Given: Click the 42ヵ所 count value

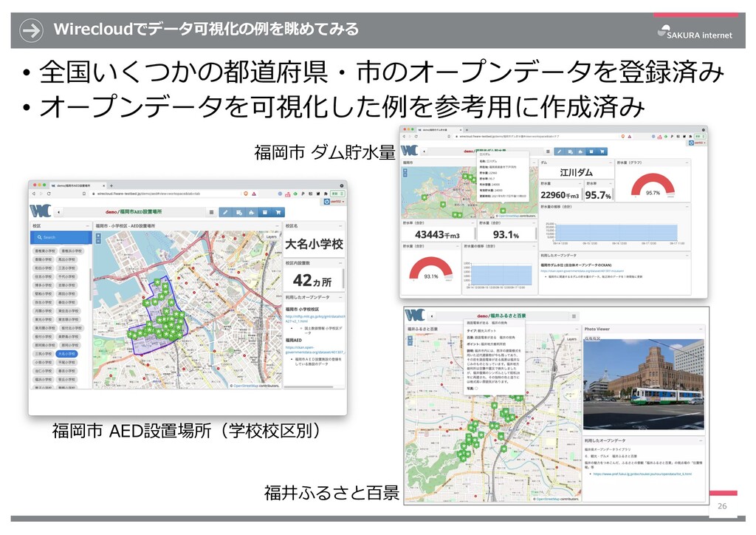Looking at the screenshot, I should [312, 281].
